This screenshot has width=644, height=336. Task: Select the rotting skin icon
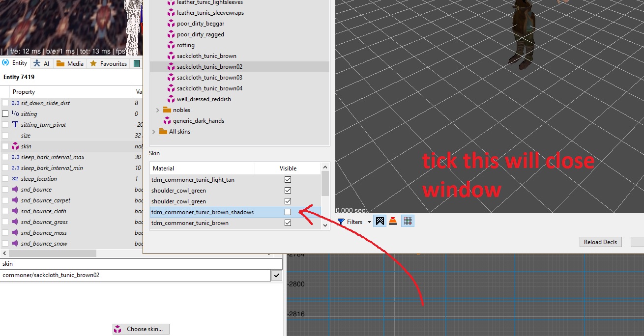171,45
